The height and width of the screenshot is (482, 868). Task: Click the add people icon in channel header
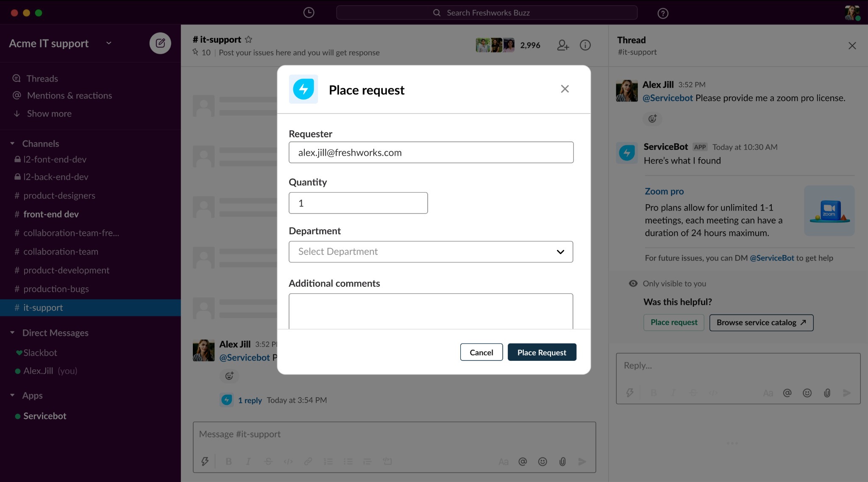point(562,45)
